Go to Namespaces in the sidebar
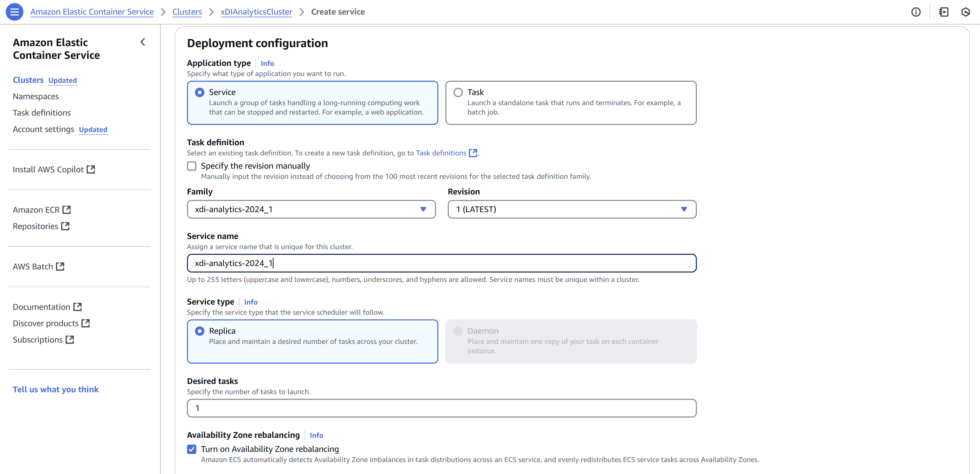This screenshot has width=980, height=474. [x=36, y=96]
